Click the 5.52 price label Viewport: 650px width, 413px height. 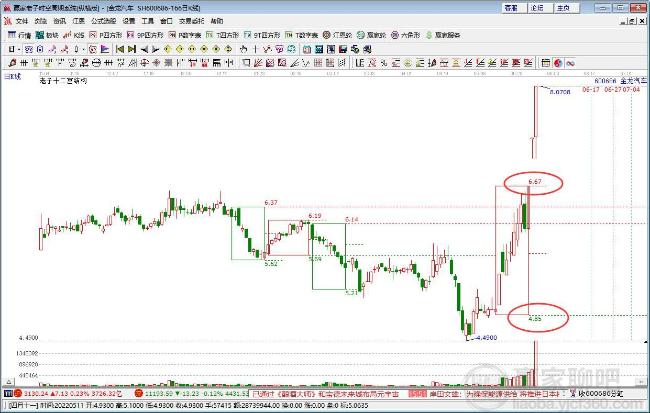tap(271, 264)
